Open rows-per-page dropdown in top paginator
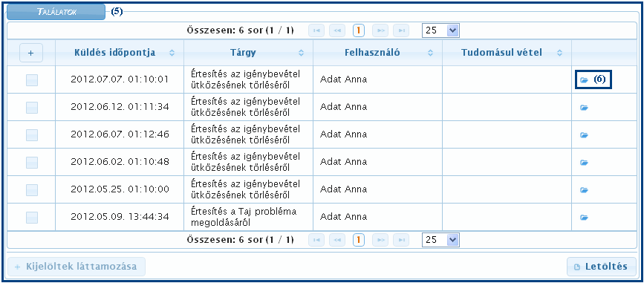 440,30
